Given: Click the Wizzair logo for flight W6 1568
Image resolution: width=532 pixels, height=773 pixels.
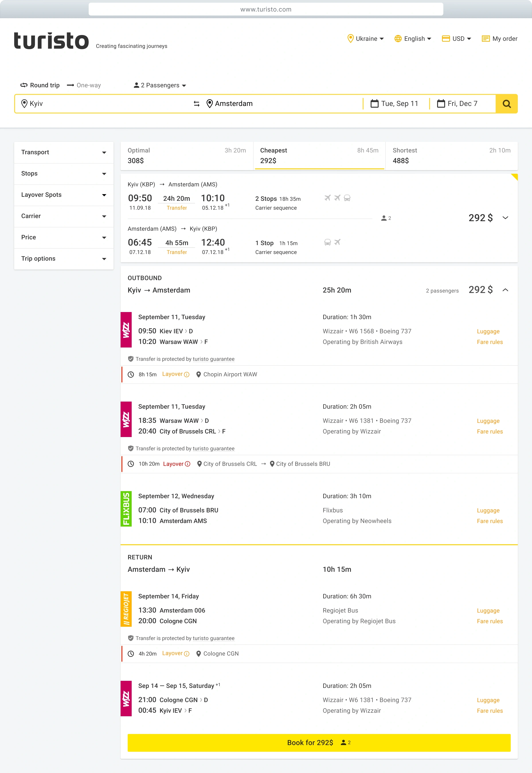Looking at the screenshot, I should [x=126, y=330].
